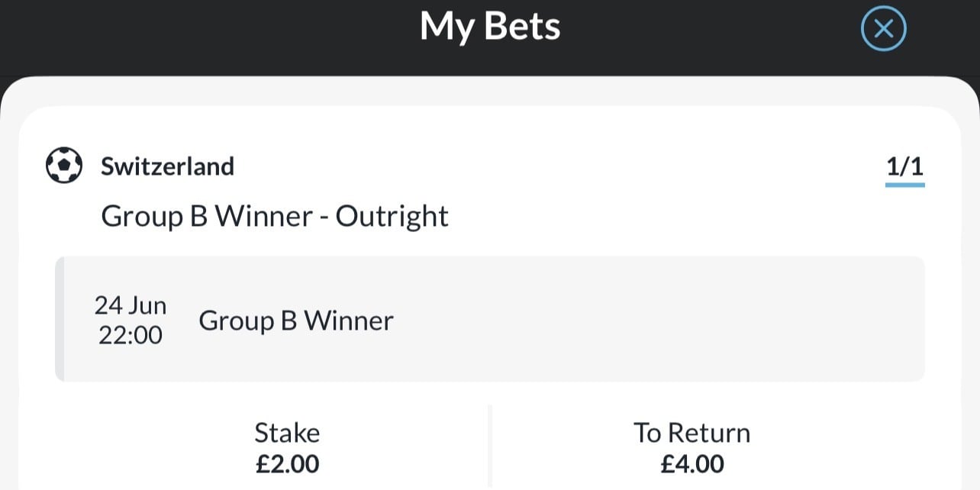The image size is (980, 490).
Task: Click the 24 Jun event date
Action: [x=131, y=306]
